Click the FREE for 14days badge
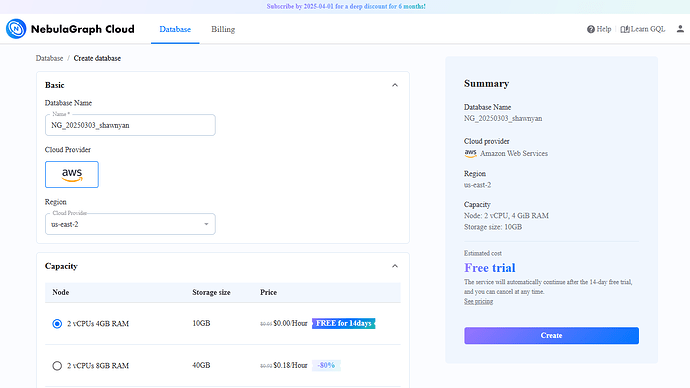 tap(344, 323)
